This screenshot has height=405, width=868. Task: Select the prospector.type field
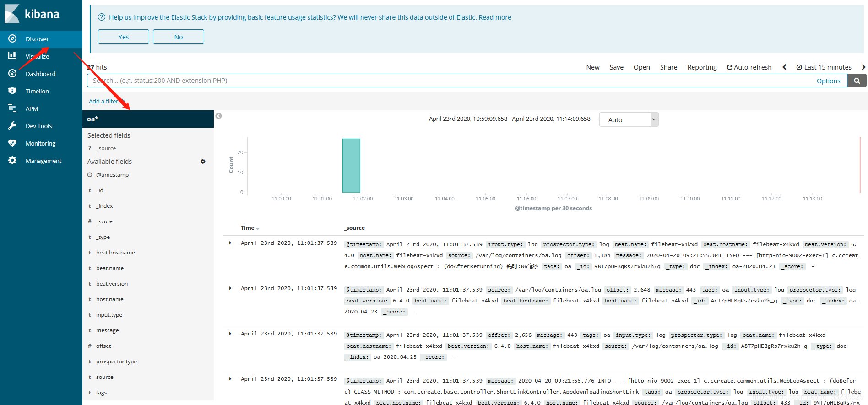tap(116, 362)
